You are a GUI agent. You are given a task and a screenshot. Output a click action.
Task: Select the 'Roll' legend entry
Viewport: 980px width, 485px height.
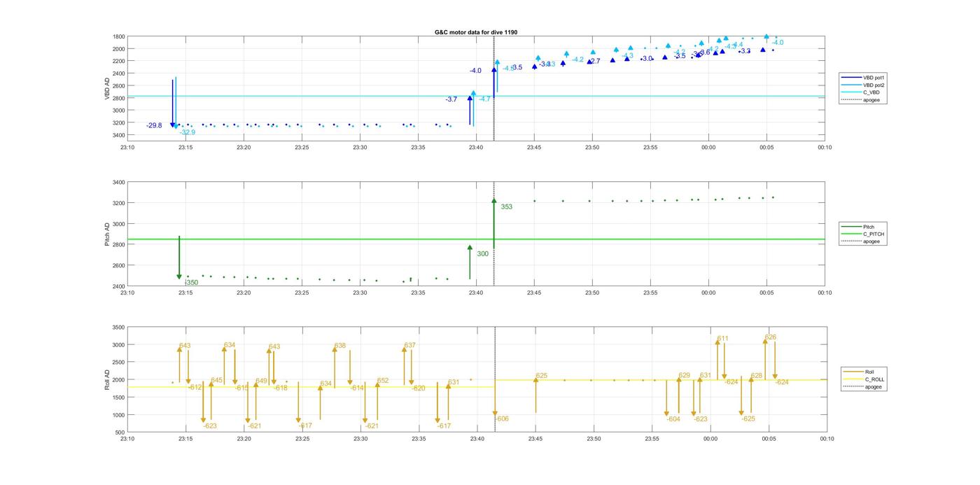coord(869,372)
